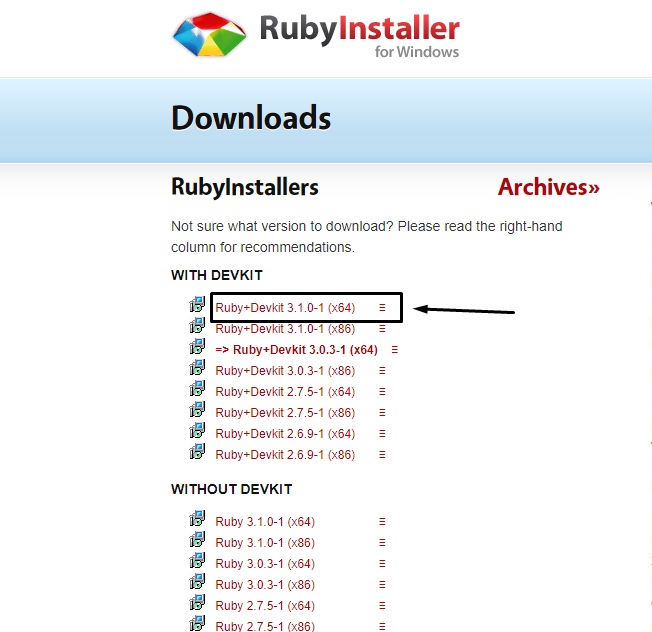Screen dimensions: 652x632
Task: Click installer icon beside Ruby+Devkit 3.1.0-1 (x64)
Action: (198, 304)
